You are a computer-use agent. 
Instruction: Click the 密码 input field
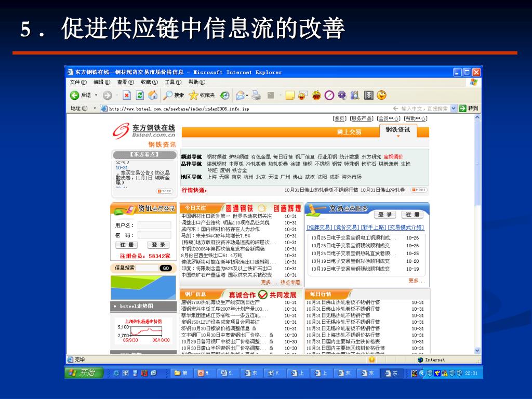pos(154,235)
